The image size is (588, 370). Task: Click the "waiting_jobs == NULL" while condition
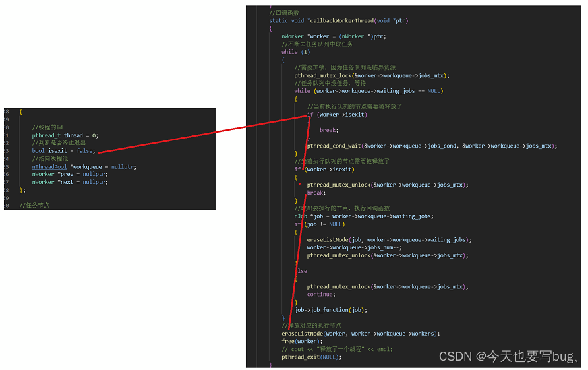click(368, 91)
